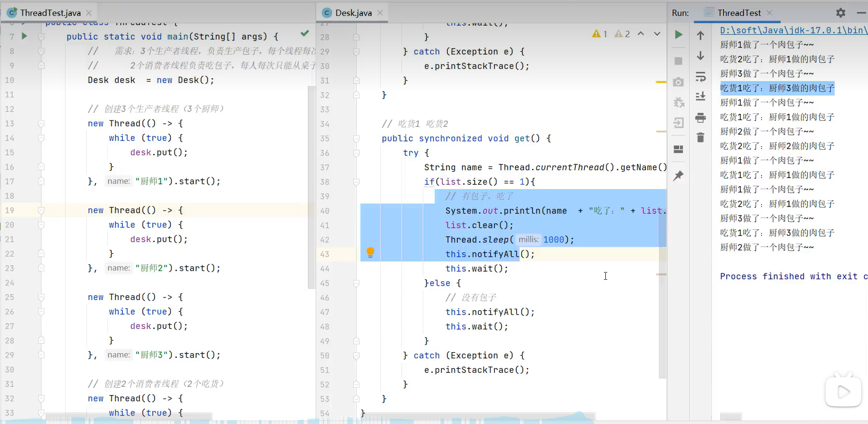Image resolution: width=868 pixels, height=424 pixels.
Task: Click the Process finished with exit code text
Action: [793, 276]
